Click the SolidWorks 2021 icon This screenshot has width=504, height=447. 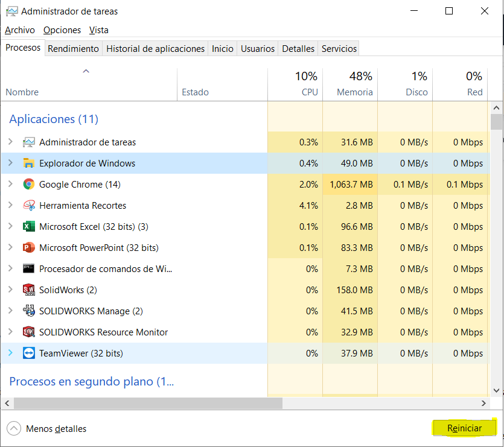pyautogui.click(x=28, y=290)
